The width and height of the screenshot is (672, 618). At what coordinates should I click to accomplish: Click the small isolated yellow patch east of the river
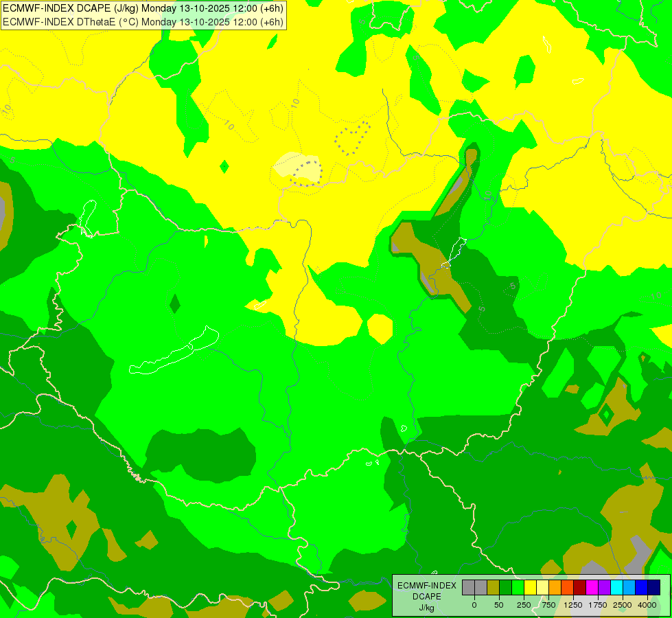(380, 328)
